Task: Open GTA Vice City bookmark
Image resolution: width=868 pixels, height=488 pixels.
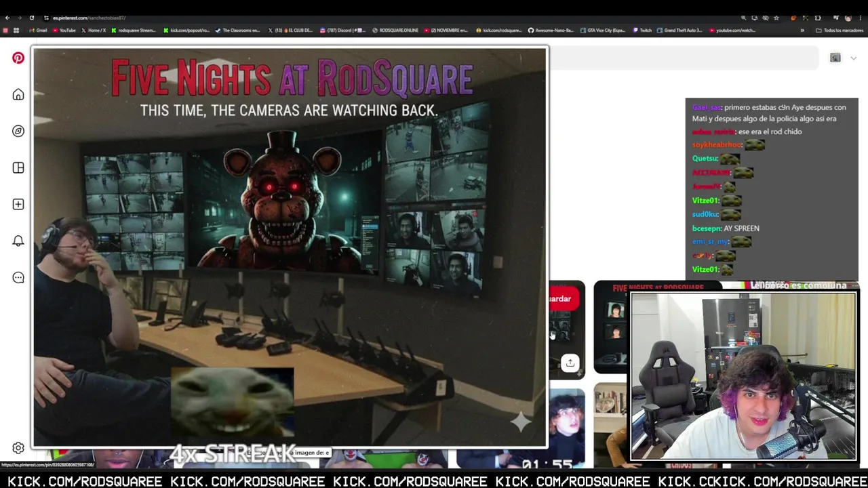Action: coord(603,30)
